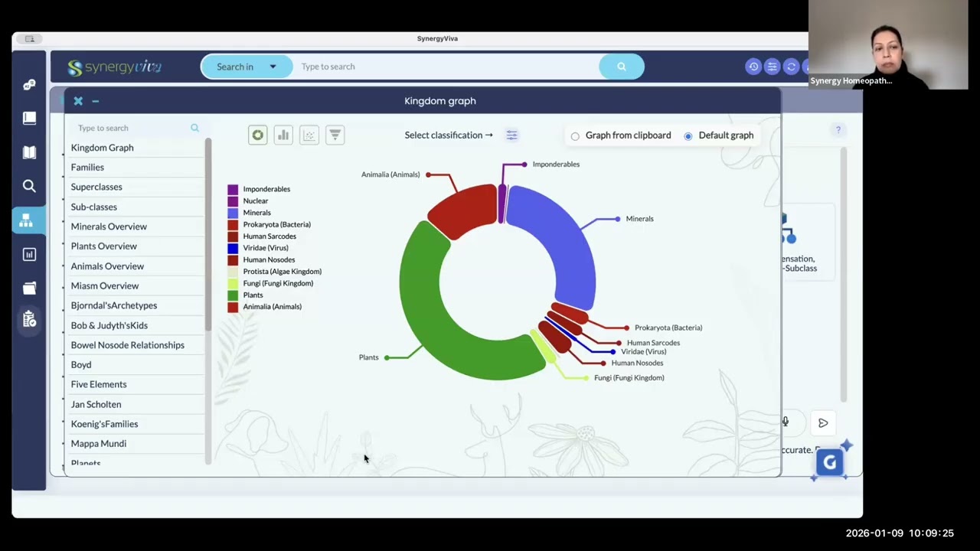Image resolution: width=980 pixels, height=551 pixels.
Task: Open the blue G assistant button
Action: [830, 462]
